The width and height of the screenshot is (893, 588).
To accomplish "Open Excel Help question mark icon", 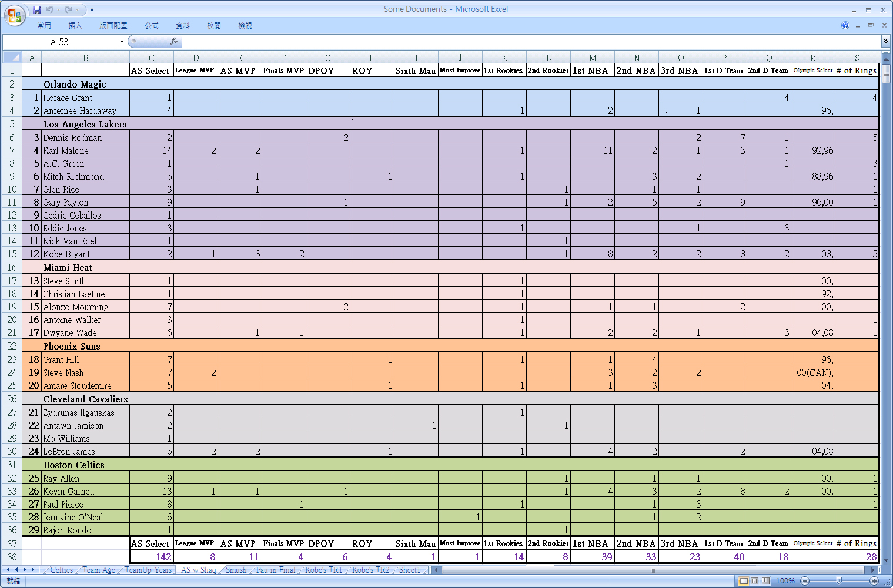I will point(845,25).
